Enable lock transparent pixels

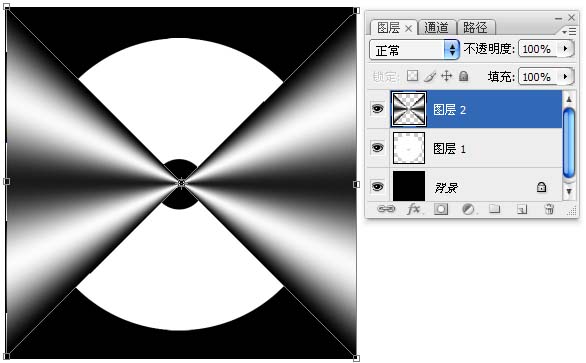[412, 76]
